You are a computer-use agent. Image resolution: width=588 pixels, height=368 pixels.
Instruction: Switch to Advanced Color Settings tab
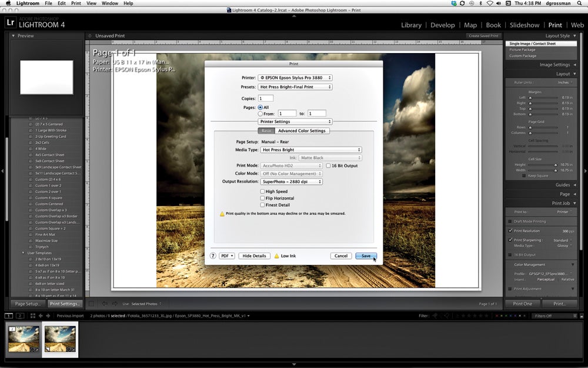click(x=302, y=131)
